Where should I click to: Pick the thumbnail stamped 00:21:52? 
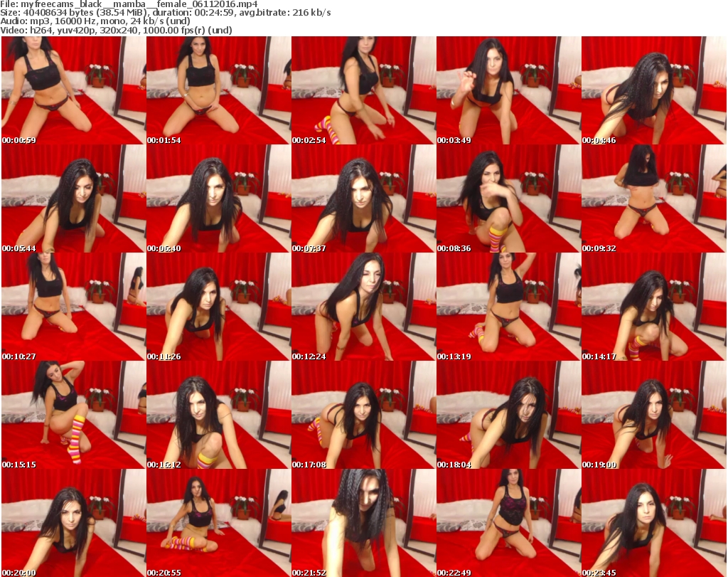tap(363, 523)
